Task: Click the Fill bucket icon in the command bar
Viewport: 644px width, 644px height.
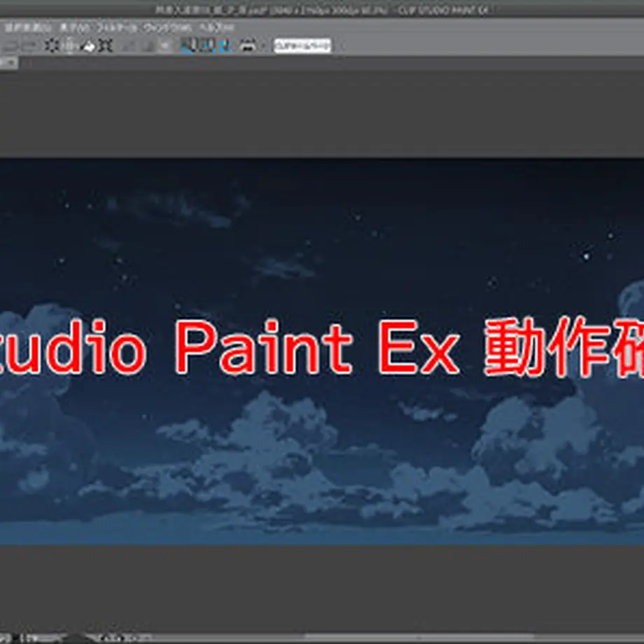Action: pyautogui.click(x=88, y=45)
